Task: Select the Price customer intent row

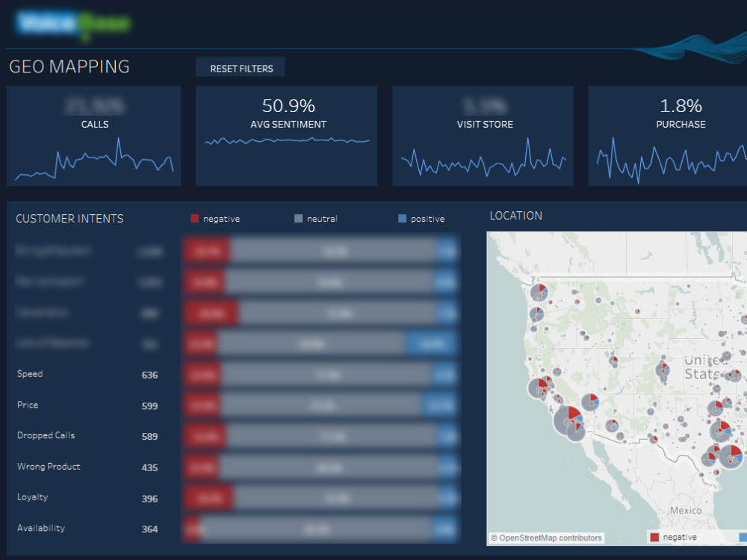Action: (28, 405)
